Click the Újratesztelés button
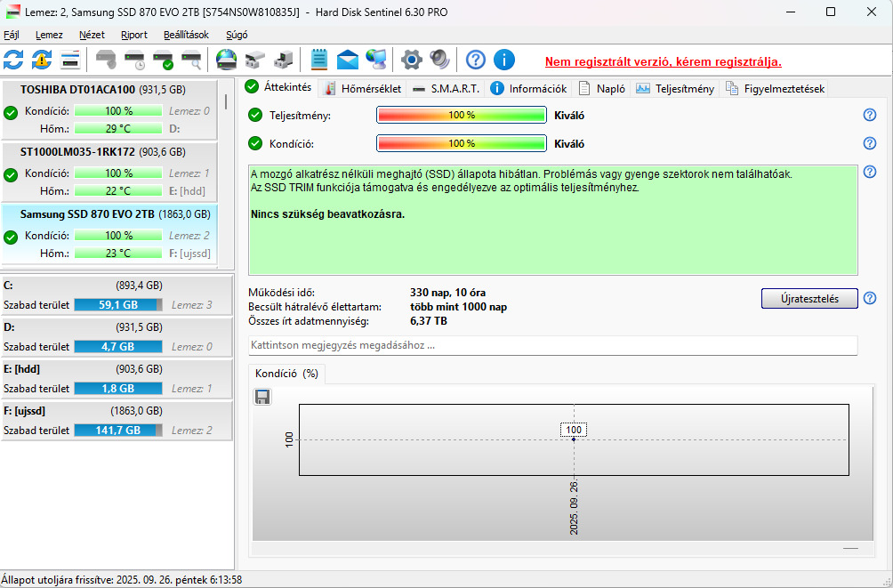 (x=809, y=299)
